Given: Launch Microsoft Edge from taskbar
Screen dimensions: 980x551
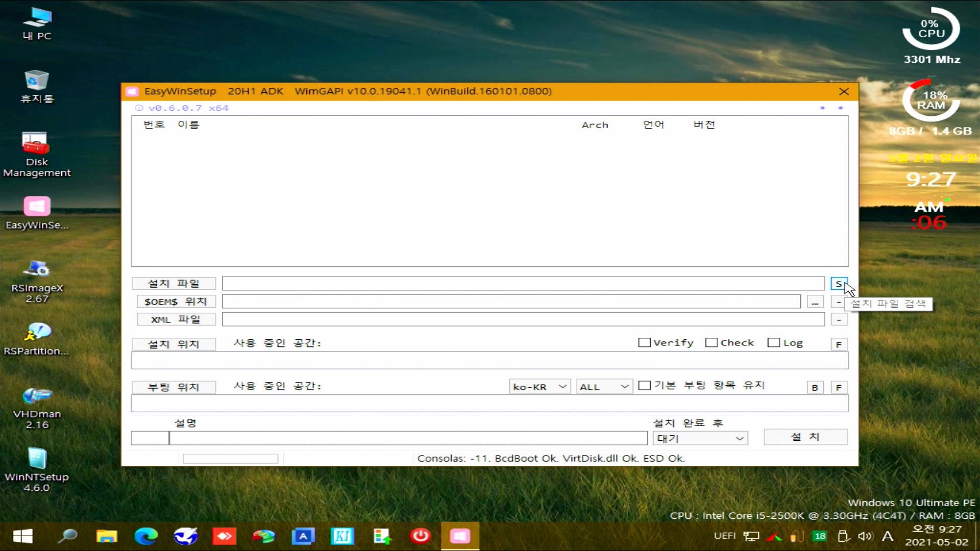Looking at the screenshot, I should (x=146, y=536).
